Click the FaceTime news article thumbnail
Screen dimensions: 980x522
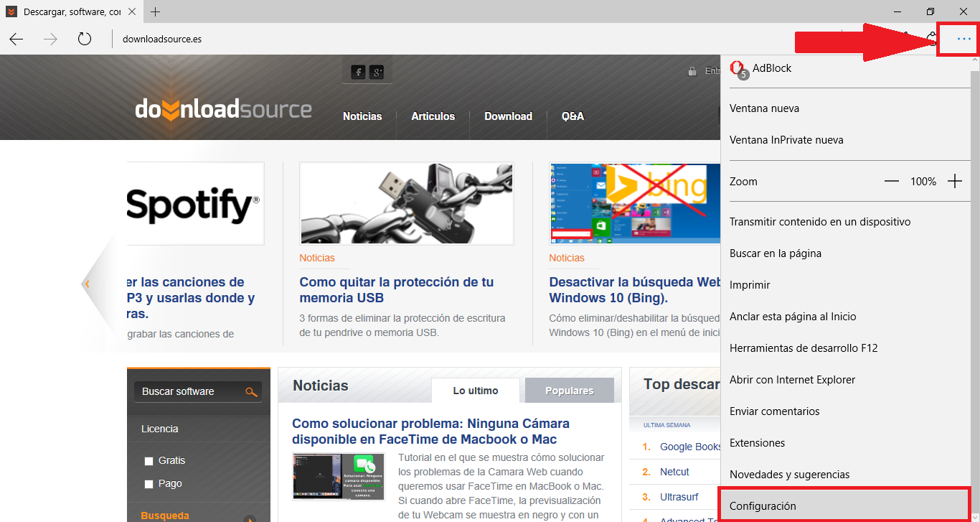[339, 477]
